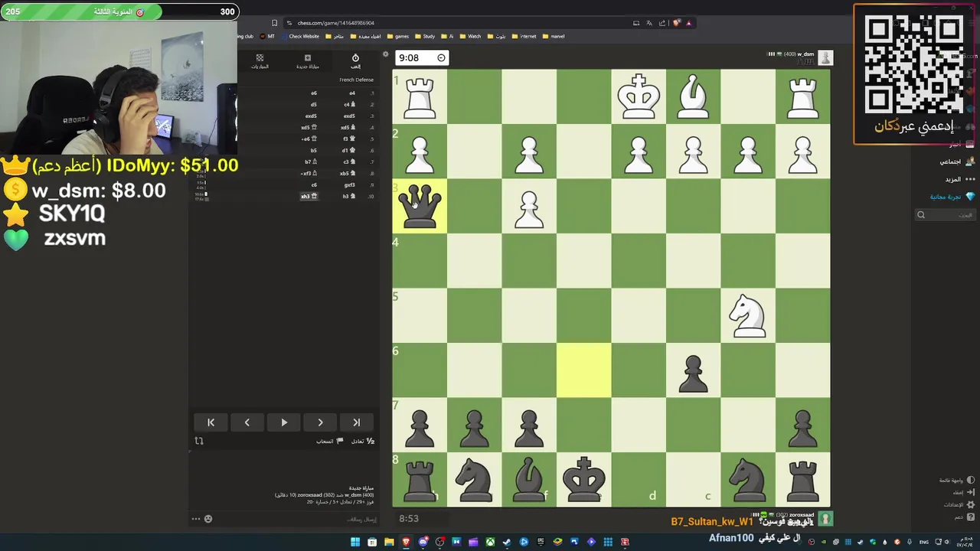Switch to the New Game tab

point(308,61)
